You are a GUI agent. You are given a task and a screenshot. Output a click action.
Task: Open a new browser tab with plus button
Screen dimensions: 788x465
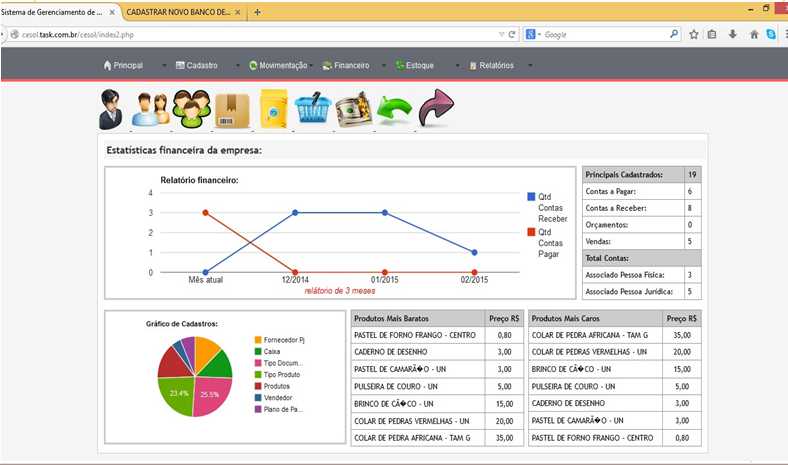tap(257, 12)
